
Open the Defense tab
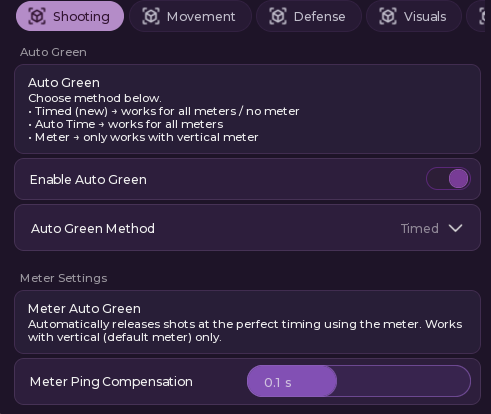[309, 16]
